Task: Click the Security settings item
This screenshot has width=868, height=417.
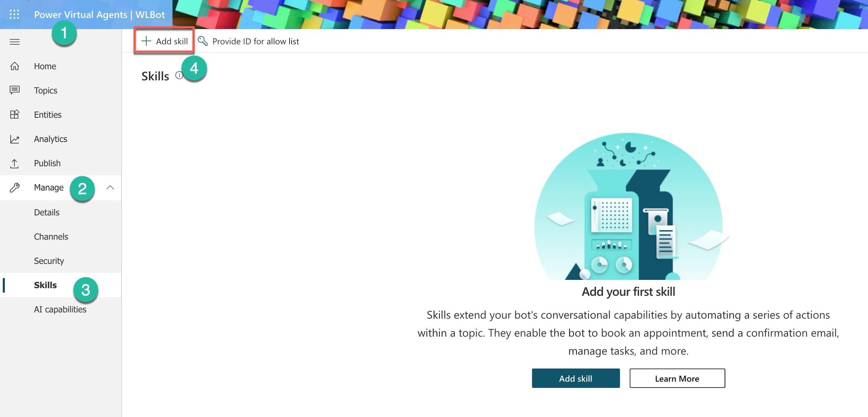Action: (49, 260)
